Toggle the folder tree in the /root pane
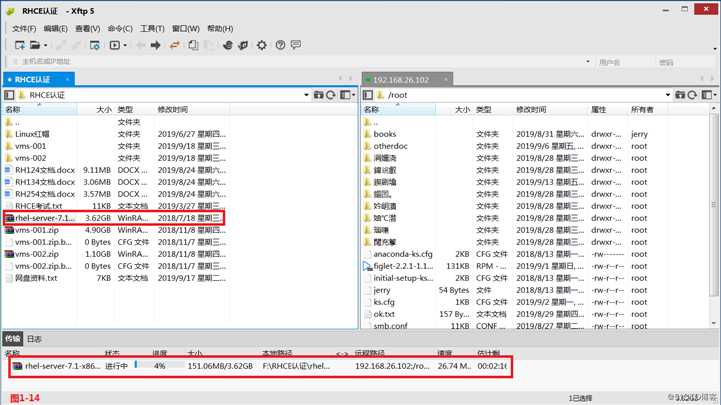 [x=368, y=95]
